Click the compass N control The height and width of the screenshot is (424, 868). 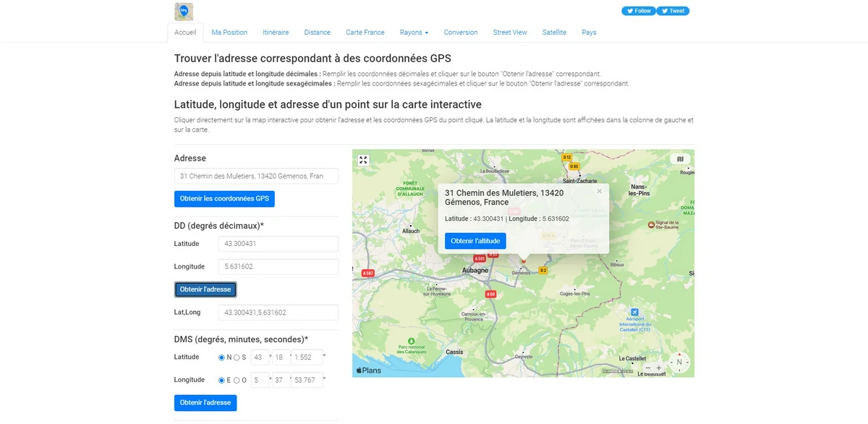tap(679, 362)
